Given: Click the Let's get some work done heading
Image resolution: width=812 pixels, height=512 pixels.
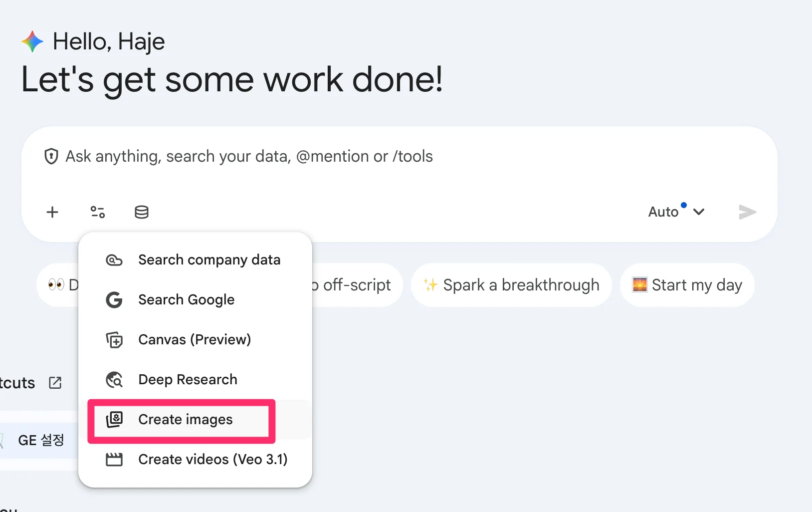Looking at the screenshot, I should pyautogui.click(x=232, y=80).
